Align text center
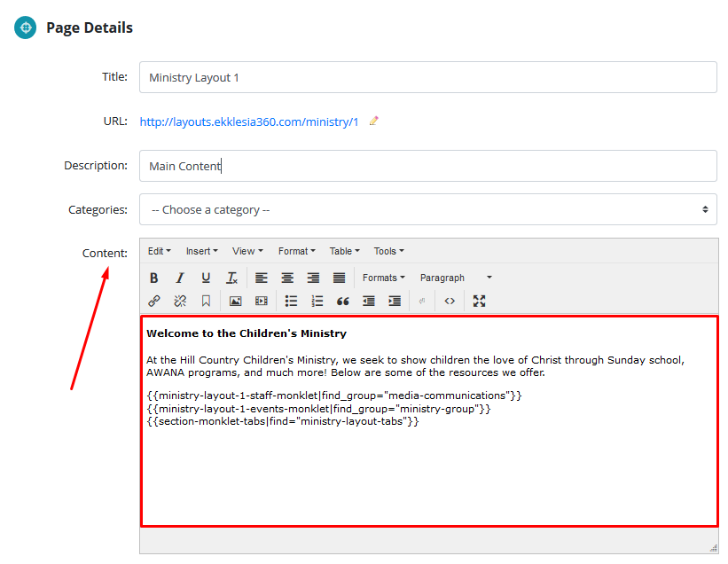Screen dimensions: 728x564 pyautogui.click(x=287, y=278)
